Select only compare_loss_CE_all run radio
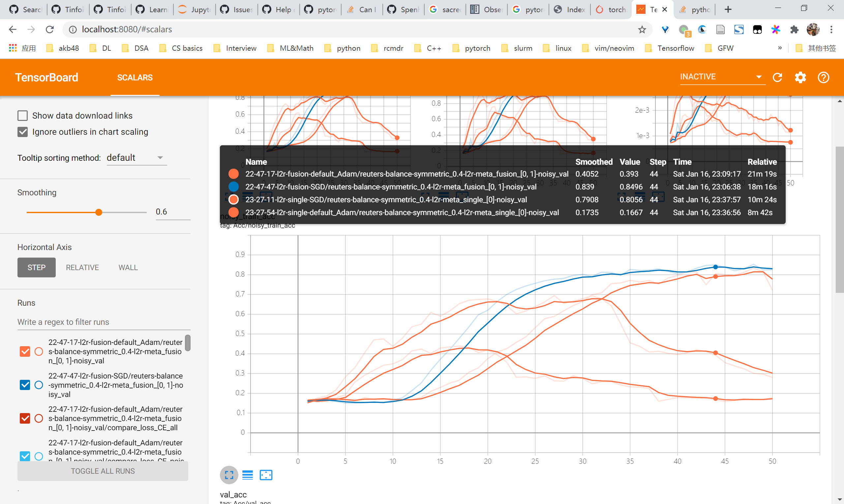This screenshot has height=504, width=844. [39, 418]
